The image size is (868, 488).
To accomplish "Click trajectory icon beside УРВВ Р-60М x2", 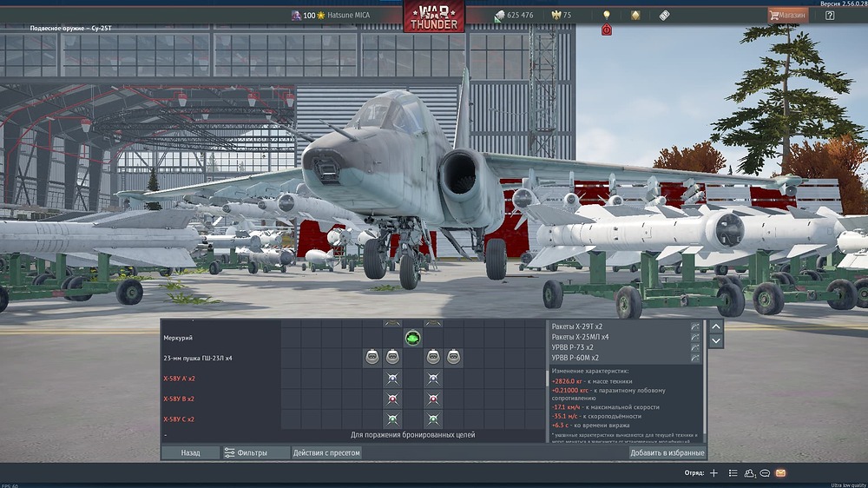I will [695, 359].
